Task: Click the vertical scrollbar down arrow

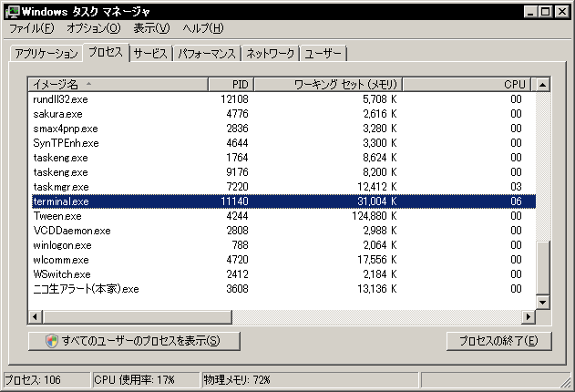Action: pyautogui.click(x=542, y=303)
